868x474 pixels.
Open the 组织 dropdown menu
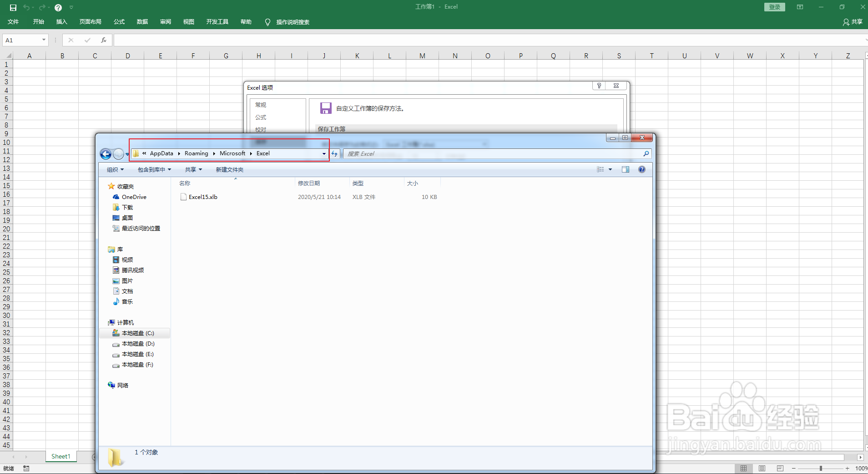[115, 169]
